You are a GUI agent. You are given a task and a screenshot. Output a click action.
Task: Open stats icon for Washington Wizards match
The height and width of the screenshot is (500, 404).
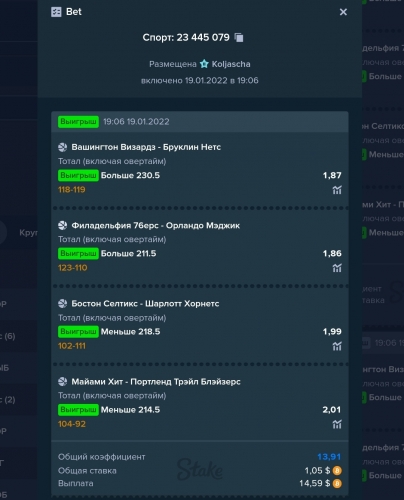click(337, 190)
